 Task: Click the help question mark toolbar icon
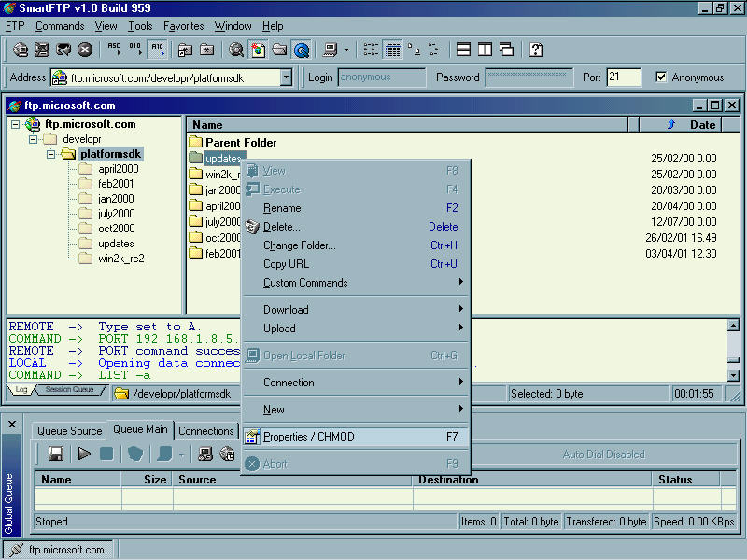tap(536, 49)
